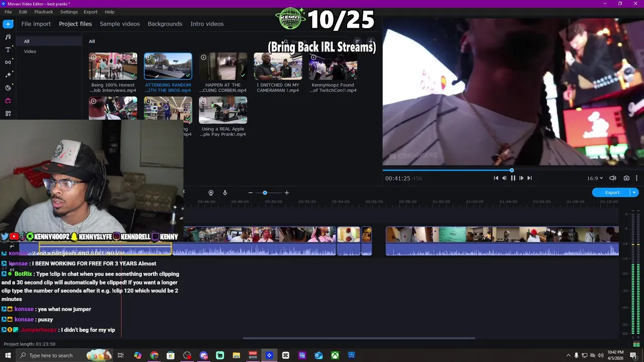Open the pink Effects Store bag icon
Screen dimensions: 644x362
(x=8, y=101)
